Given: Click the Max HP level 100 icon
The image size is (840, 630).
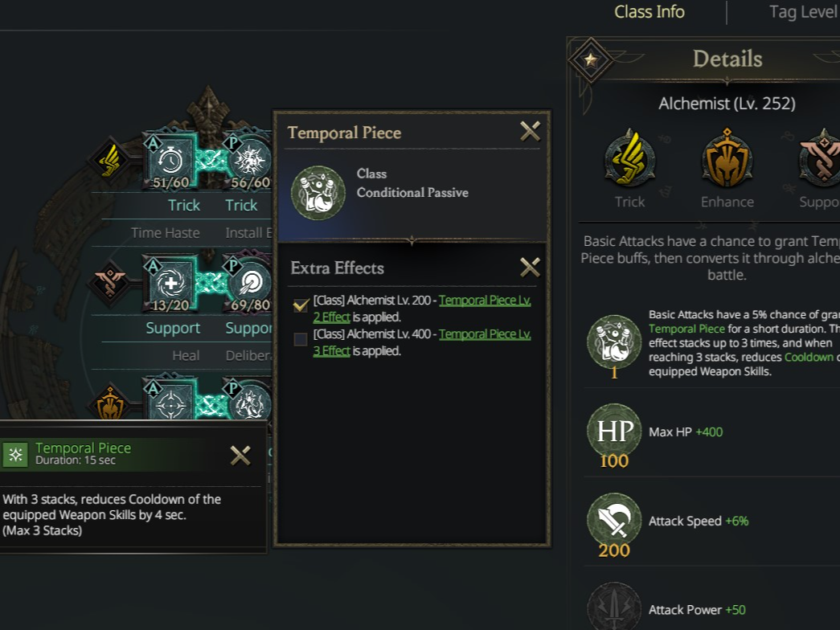Looking at the screenshot, I should [x=614, y=432].
